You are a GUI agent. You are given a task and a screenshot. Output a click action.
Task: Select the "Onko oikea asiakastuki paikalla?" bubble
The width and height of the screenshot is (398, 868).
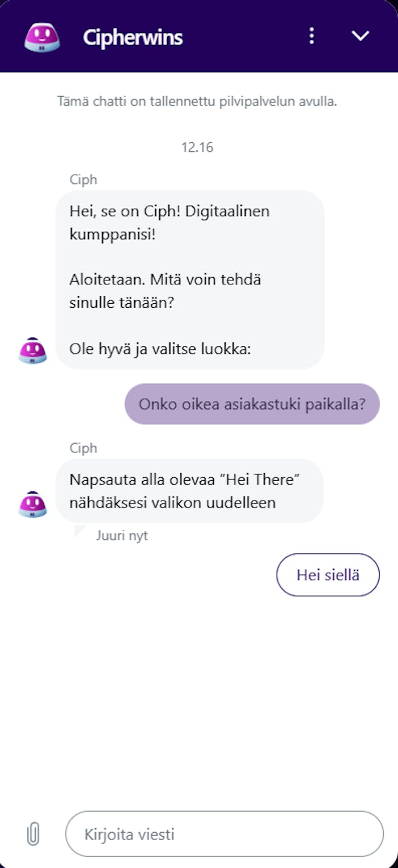coord(252,404)
